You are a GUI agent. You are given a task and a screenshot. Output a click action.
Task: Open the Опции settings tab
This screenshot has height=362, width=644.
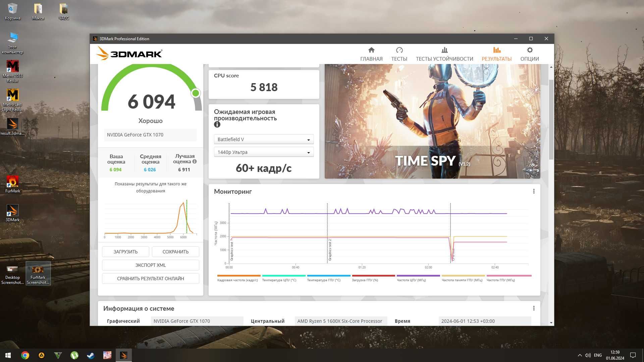tap(530, 54)
